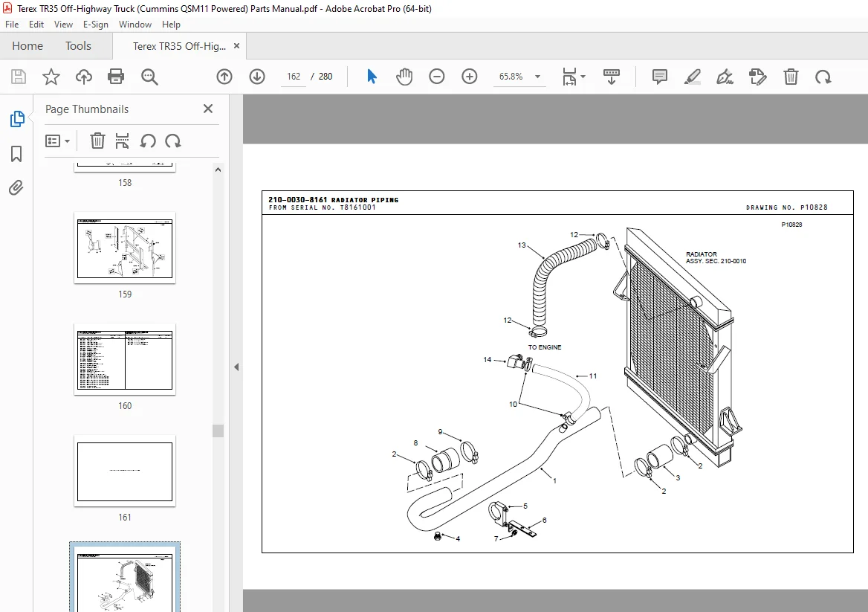Delete selected page in thumbnails panel
The width and height of the screenshot is (868, 612).
pos(97,141)
